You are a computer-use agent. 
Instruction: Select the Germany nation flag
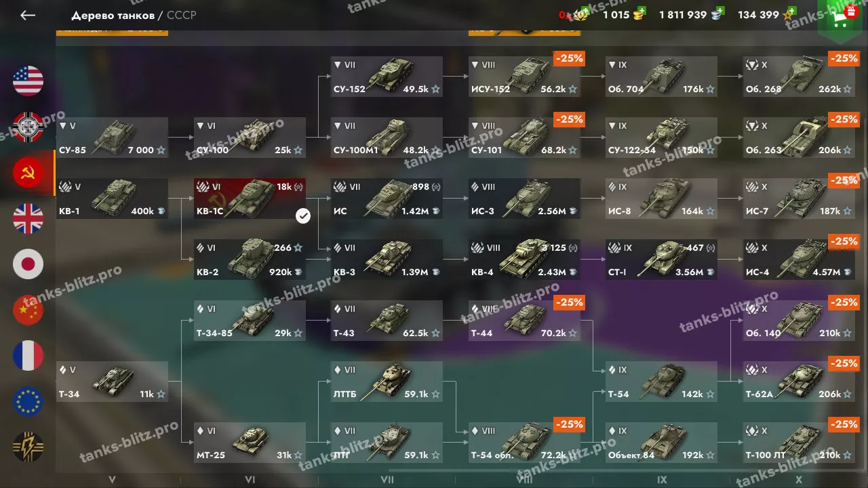[x=28, y=127]
